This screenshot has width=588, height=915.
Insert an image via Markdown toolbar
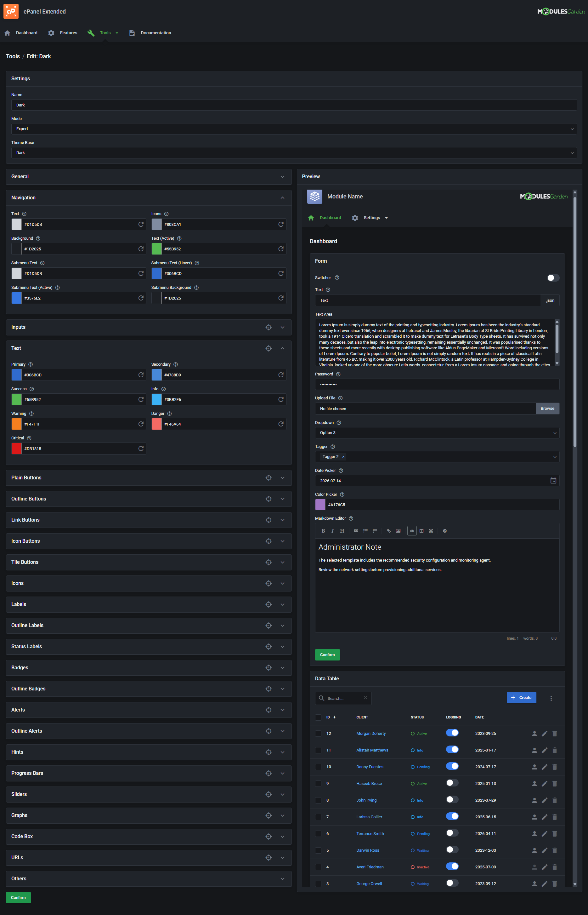coord(398,531)
